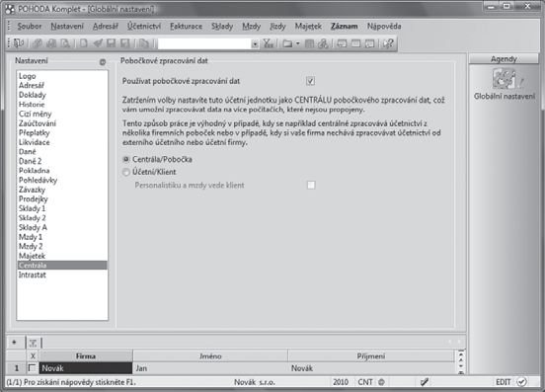This screenshot has width=545, height=392.
Task: Click into the toolbar search field
Action: click(204, 43)
